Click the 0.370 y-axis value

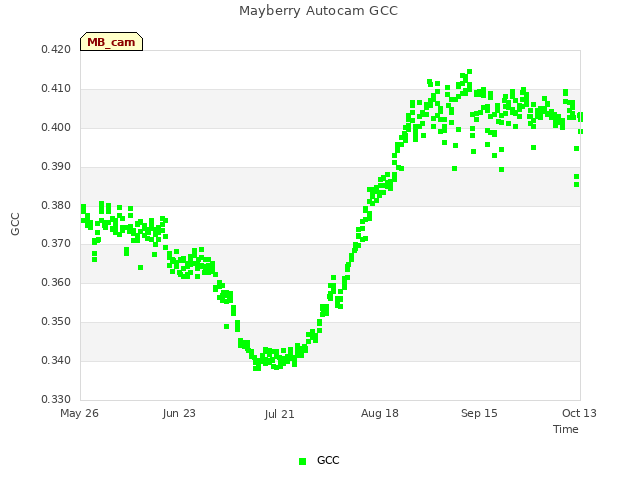pyautogui.click(x=56, y=244)
